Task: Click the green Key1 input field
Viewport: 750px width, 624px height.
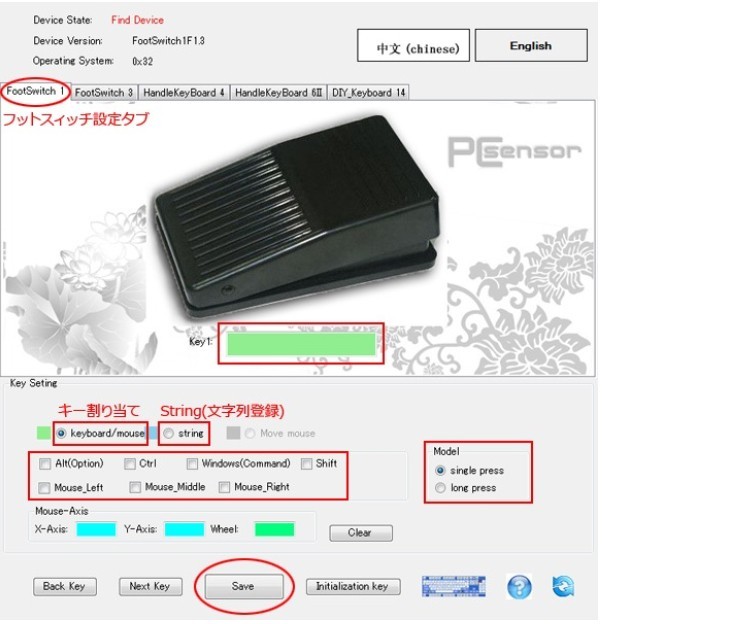Action: (301, 344)
